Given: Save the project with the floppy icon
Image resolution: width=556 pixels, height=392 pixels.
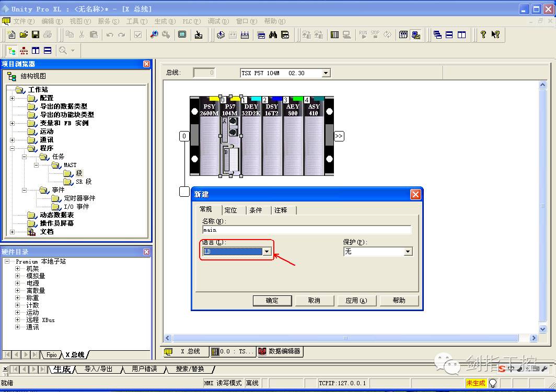Looking at the screenshot, I should point(36,34).
